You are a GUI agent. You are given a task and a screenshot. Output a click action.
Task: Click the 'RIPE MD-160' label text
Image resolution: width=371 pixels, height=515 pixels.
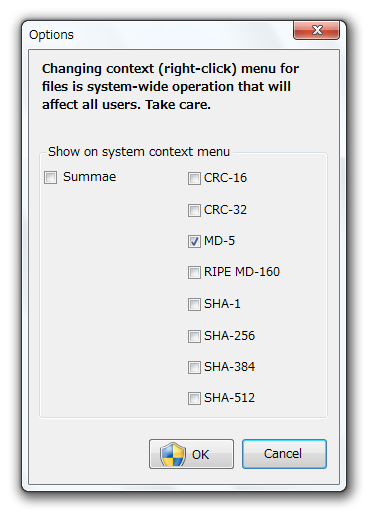[242, 272]
